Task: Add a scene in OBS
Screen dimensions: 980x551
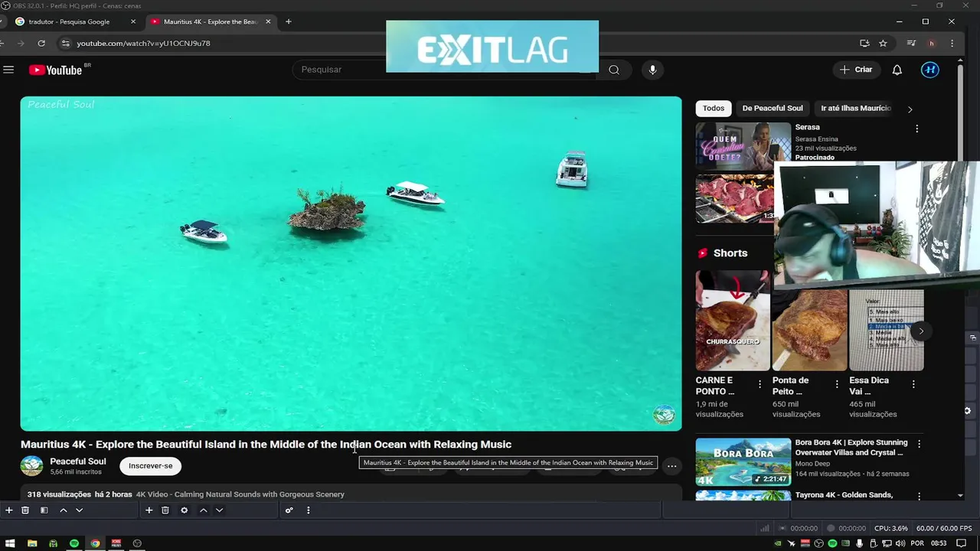Action: pyautogui.click(x=8, y=510)
